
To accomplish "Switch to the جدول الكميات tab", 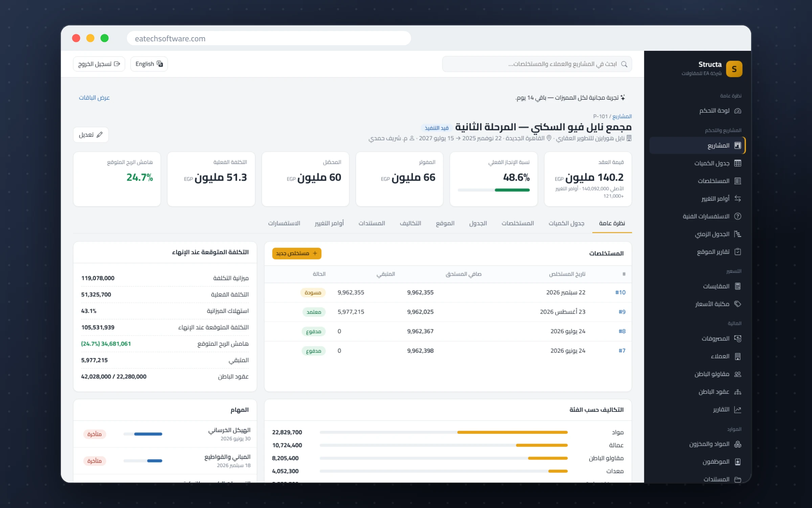I will click(x=566, y=223).
